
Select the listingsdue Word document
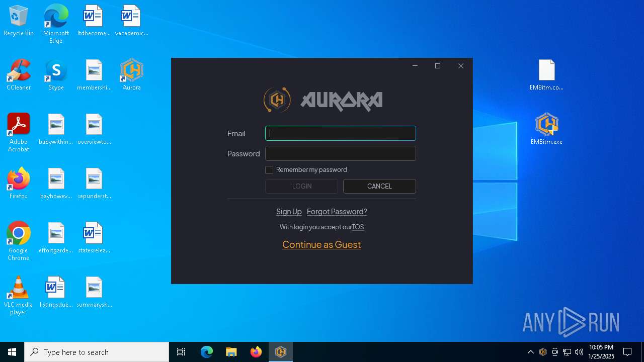tap(56, 293)
